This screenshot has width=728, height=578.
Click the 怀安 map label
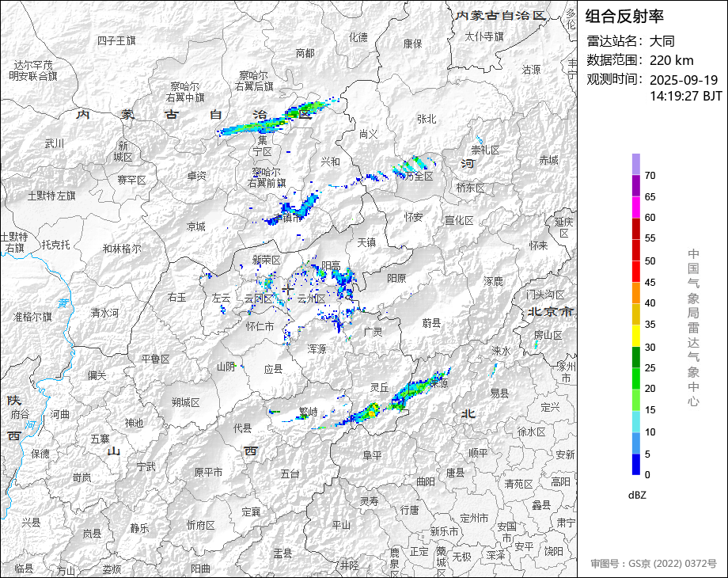[413, 217]
